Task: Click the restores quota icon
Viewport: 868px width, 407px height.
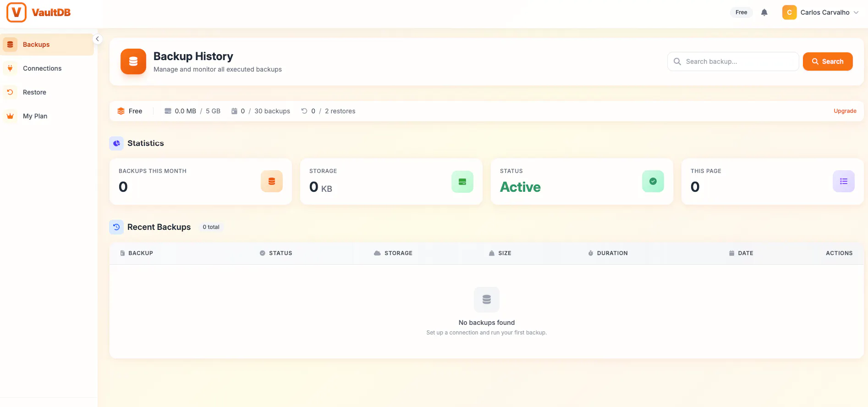Action: [x=304, y=111]
